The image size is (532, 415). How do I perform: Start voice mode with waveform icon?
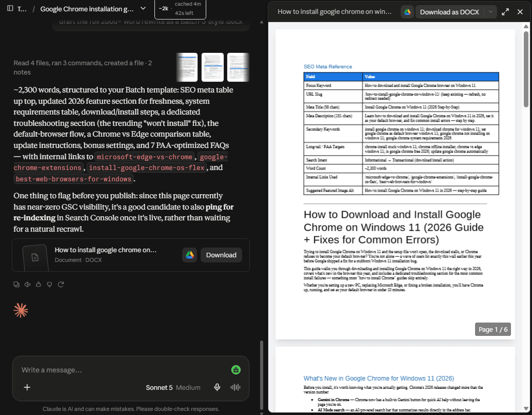click(235, 387)
